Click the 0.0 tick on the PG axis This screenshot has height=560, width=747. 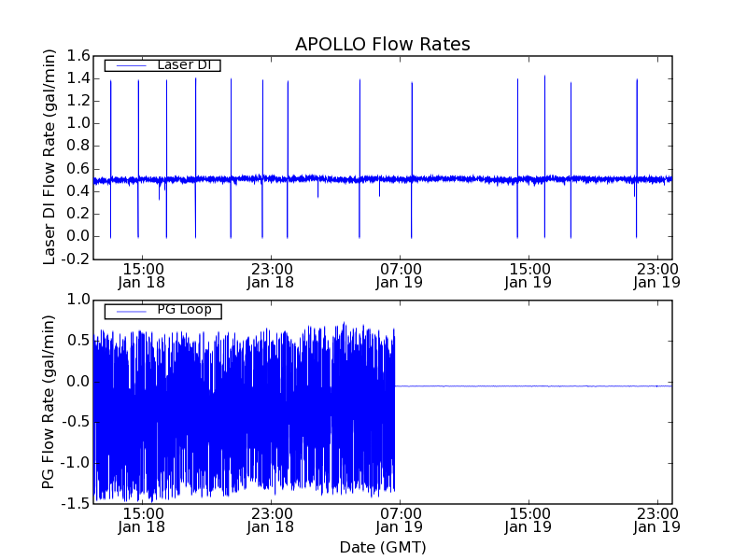78,382
